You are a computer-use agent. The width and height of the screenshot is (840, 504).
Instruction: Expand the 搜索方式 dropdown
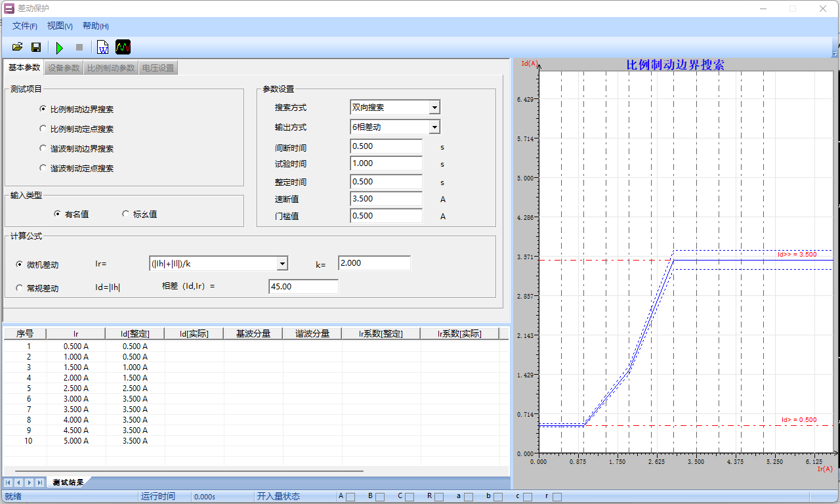[x=434, y=108]
